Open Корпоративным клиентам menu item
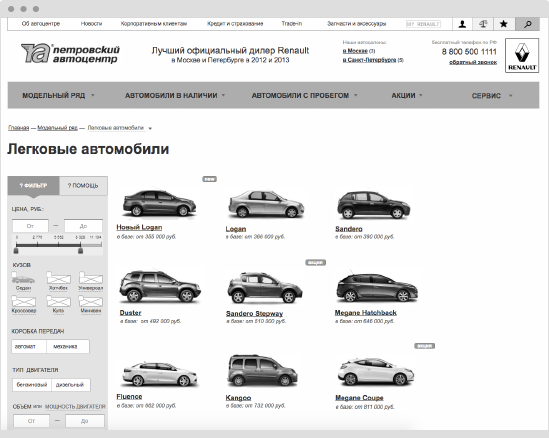The image size is (549, 438). [154, 23]
